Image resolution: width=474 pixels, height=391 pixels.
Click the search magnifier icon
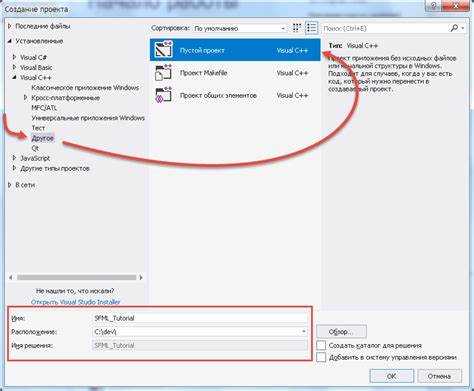coord(454,28)
